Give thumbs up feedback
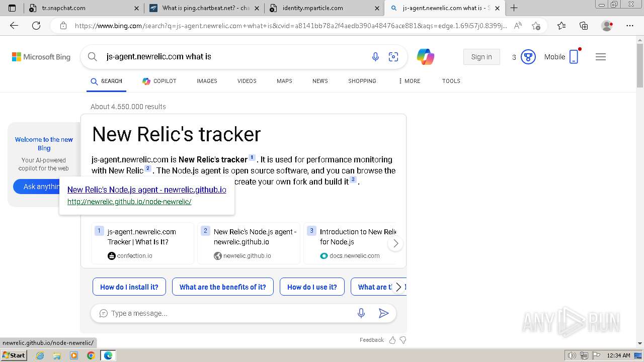Screen dimensions: 644x362 pyautogui.click(x=392, y=340)
